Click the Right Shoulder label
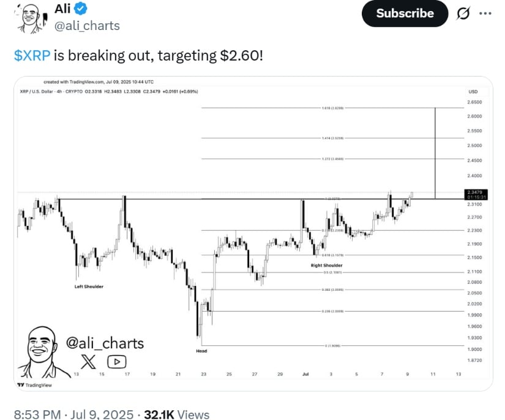The width and height of the screenshot is (505, 420). pyautogui.click(x=327, y=265)
